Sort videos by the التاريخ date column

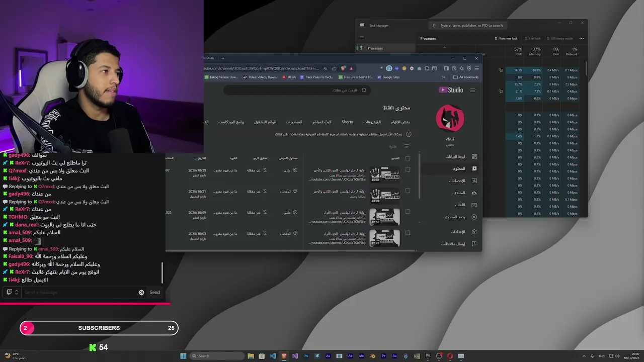[200, 158]
